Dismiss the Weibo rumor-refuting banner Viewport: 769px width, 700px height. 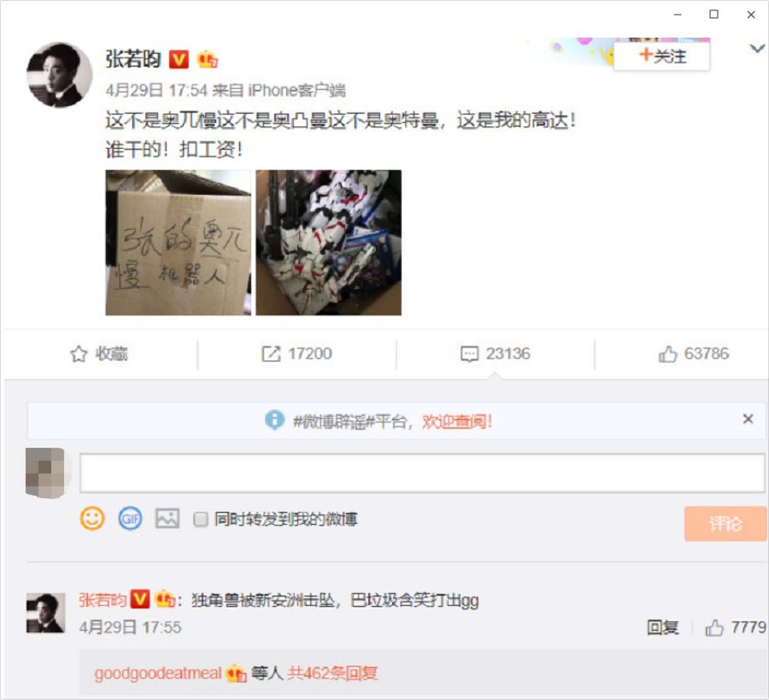(x=748, y=419)
